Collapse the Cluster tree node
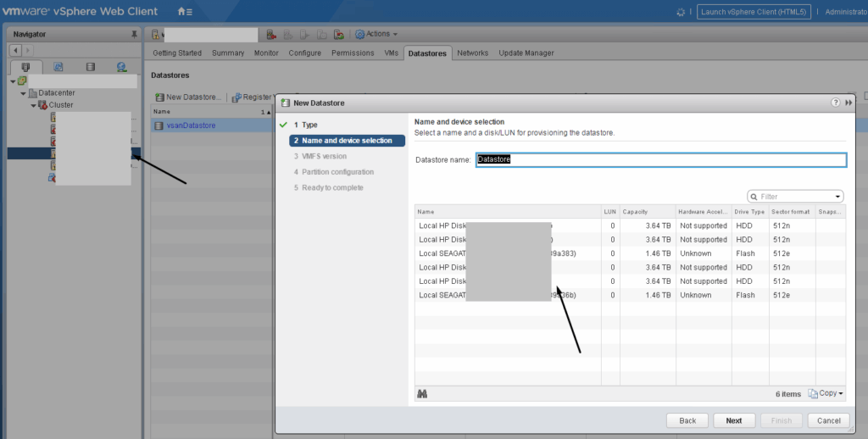This screenshot has height=439, width=868. click(33, 105)
